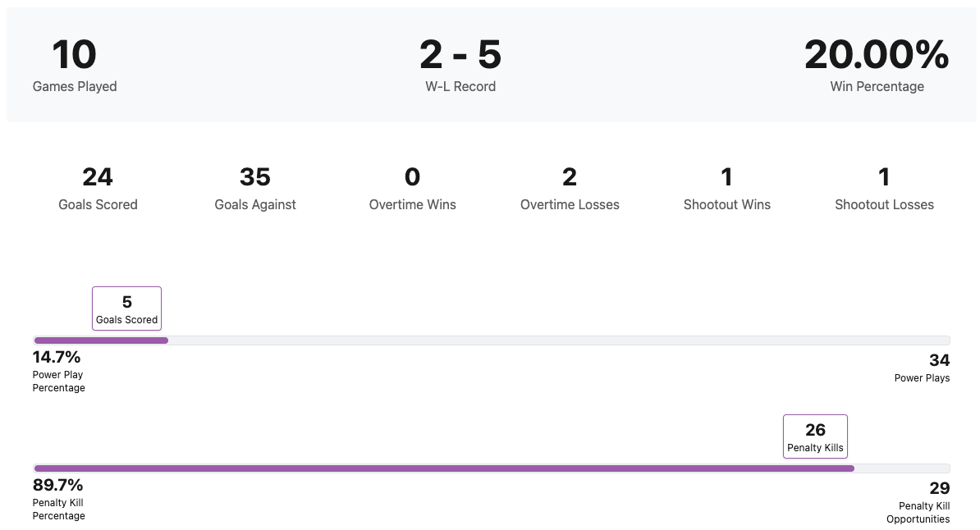This screenshot has height=530, width=980.
Task: Click the boxed 5 Goals Scored marker
Action: pyautogui.click(x=126, y=308)
